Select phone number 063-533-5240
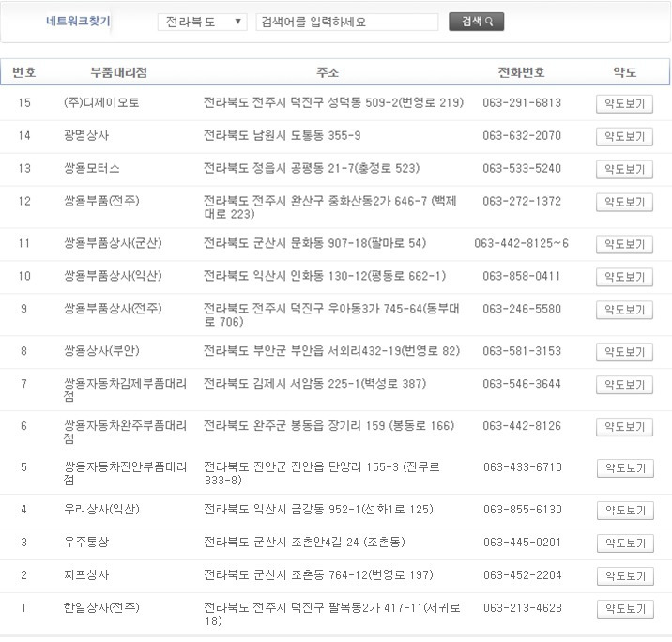The height and width of the screenshot is (642, 672). pos(522,168)
